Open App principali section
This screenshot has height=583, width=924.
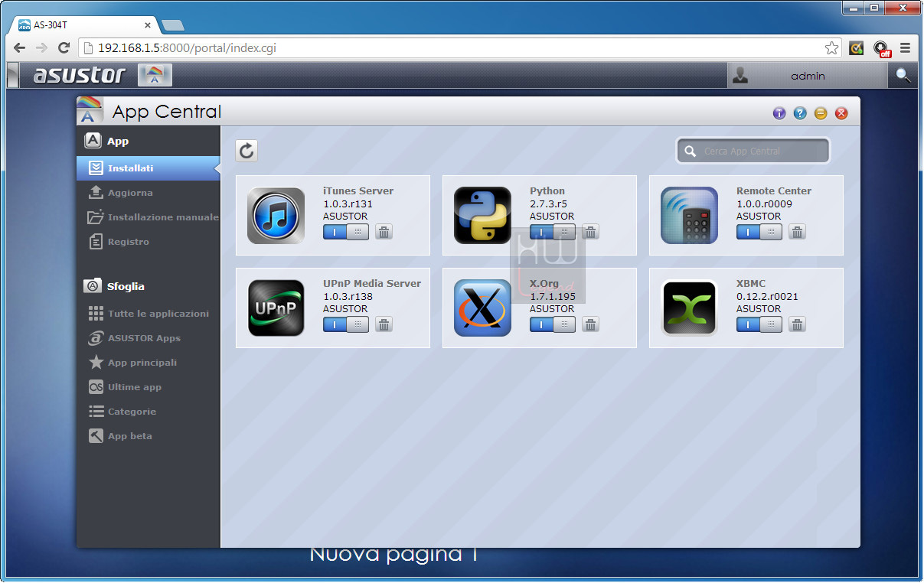click(x=149, y=363)
